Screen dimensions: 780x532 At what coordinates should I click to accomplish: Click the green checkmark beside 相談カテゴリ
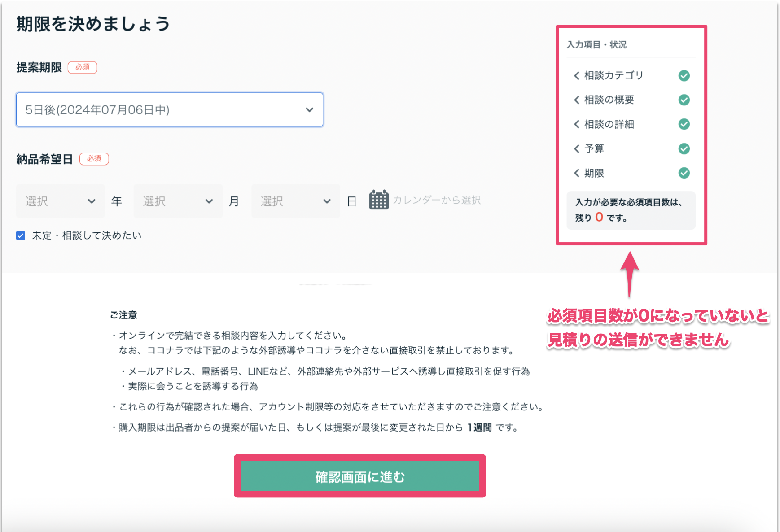(684, 75)
